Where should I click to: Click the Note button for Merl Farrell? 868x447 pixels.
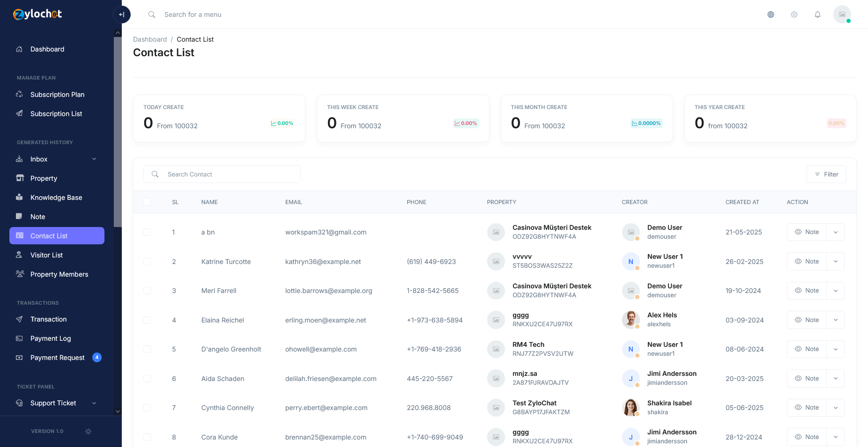point(807,291)
